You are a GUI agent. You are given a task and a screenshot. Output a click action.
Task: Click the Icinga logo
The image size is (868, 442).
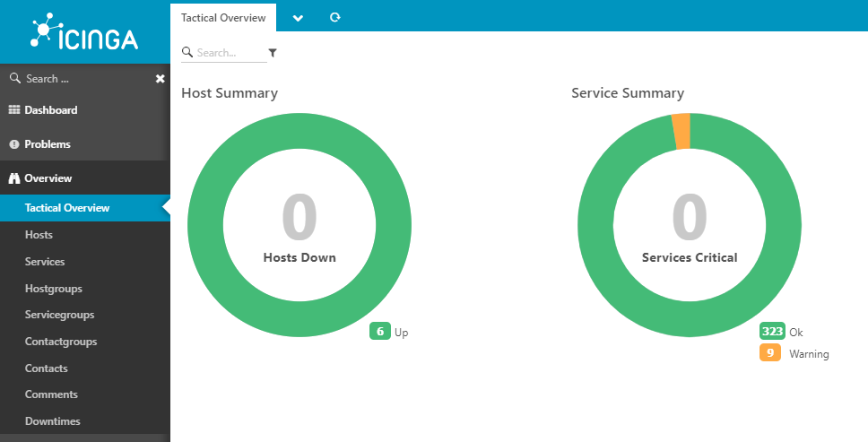(84, 31)
